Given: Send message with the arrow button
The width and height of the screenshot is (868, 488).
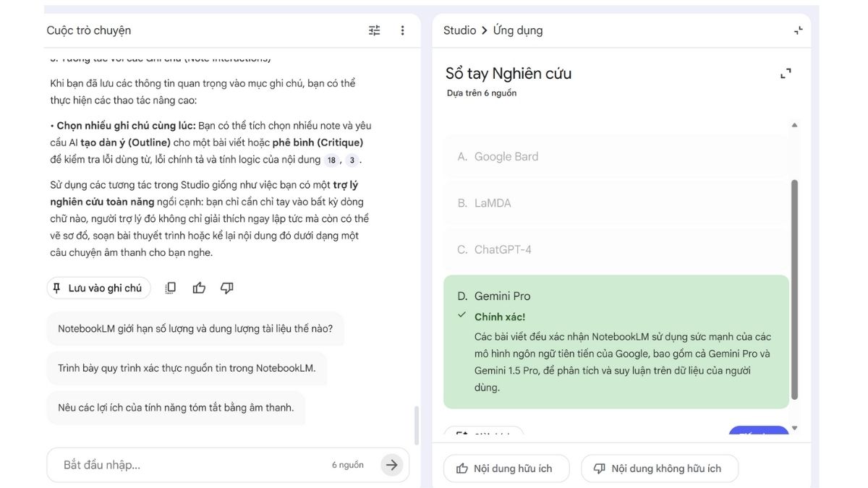Looking at the screenshot, I should click(391, 465).
